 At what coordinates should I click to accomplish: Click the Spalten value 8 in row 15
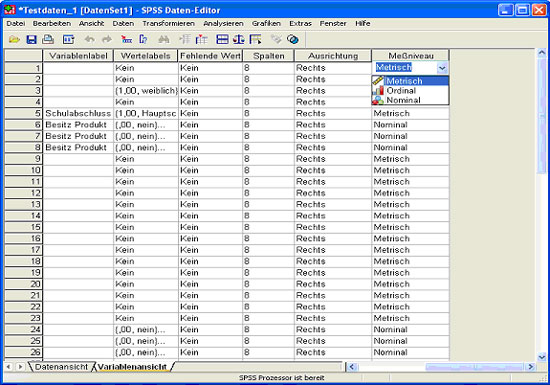point(268,227)
